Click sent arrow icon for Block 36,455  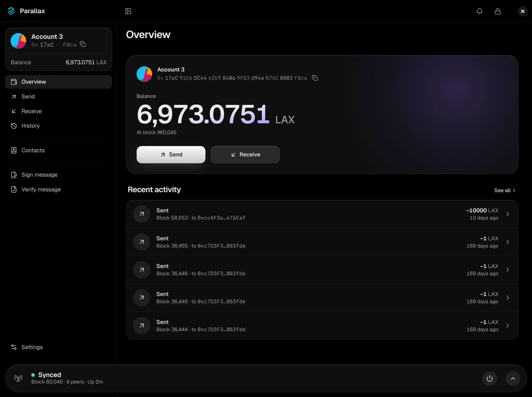click(142, 242)
